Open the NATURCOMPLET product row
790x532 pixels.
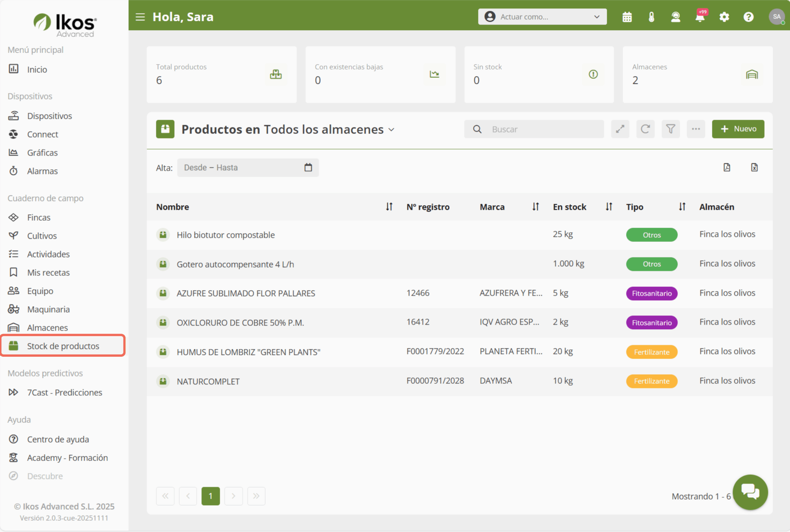[x=208, y=381]
